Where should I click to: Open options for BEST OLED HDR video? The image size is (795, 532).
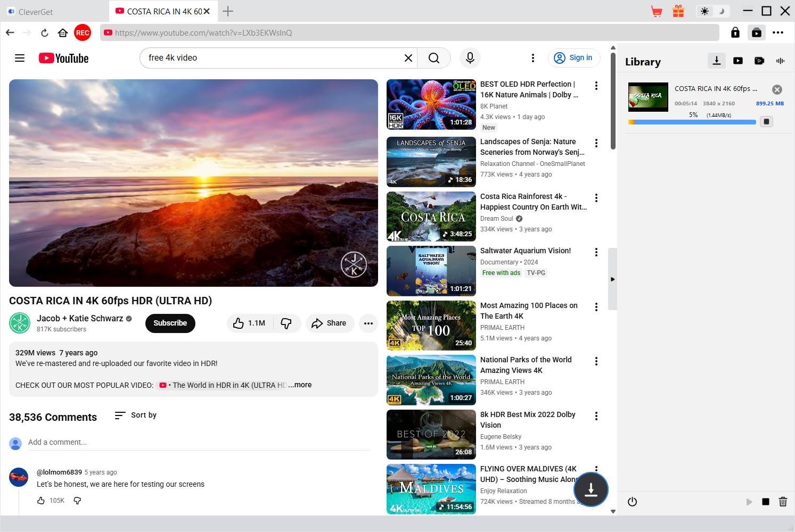[596, 86]
